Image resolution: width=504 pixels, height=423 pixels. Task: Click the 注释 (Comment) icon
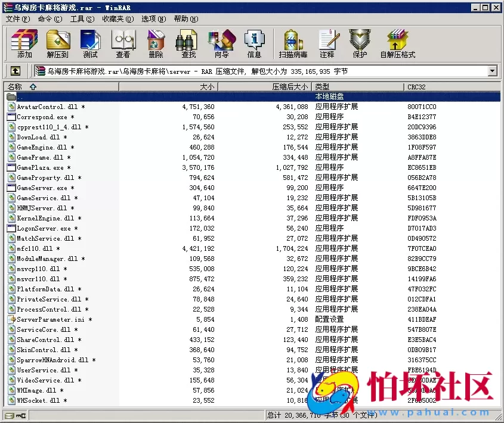tap(327, 43)
